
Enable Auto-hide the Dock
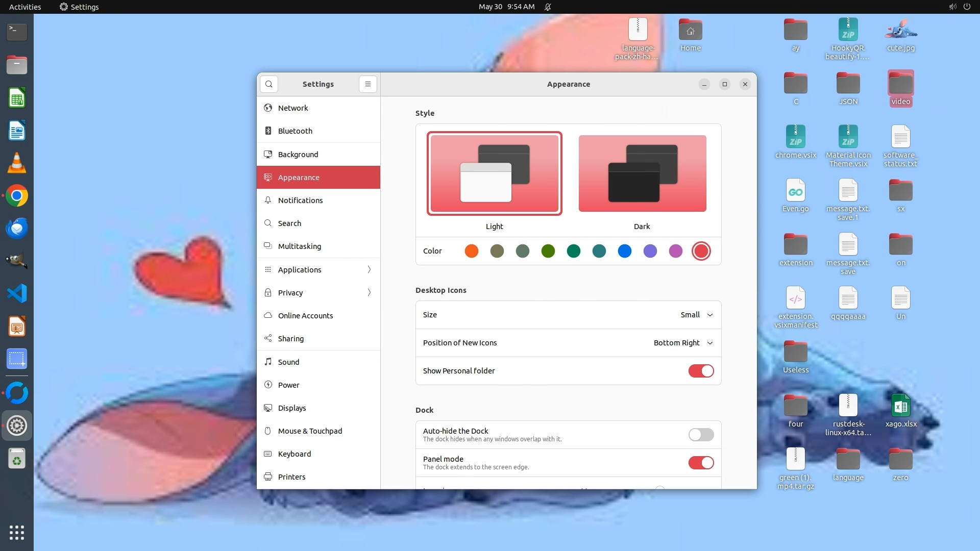click(701, 435)
